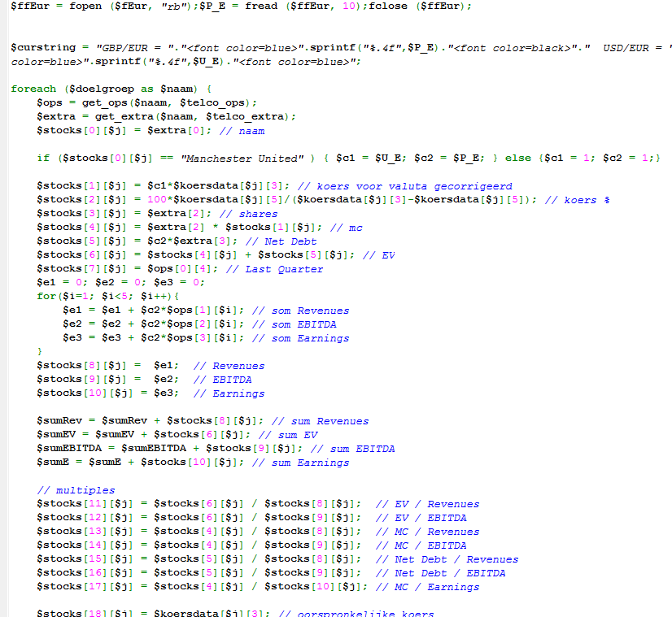This screenshot has height=617, width=672.
Task: Click the '// sum EBITDA' comment
Action: point(353,448)
